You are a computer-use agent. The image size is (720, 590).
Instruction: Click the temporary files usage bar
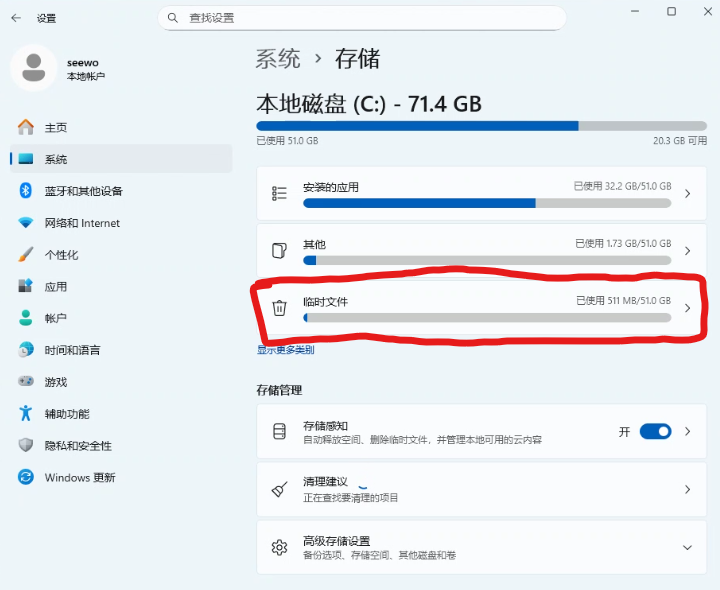click(487, 317)
